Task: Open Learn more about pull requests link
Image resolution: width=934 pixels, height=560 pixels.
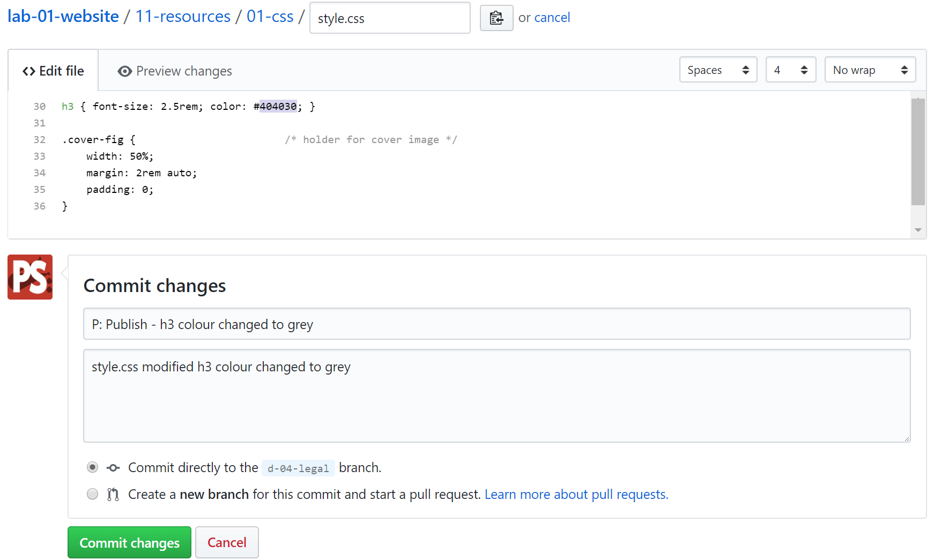Action: coord(576,494)
